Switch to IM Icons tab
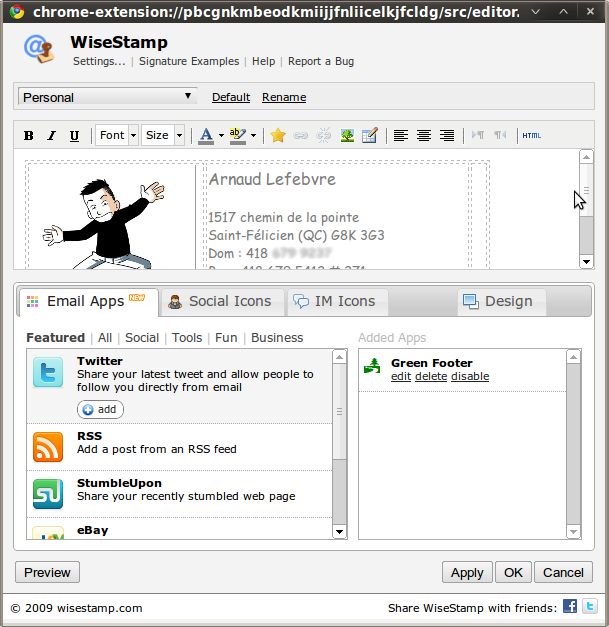Screen dimensions: 609x627 tap(337, 302)
